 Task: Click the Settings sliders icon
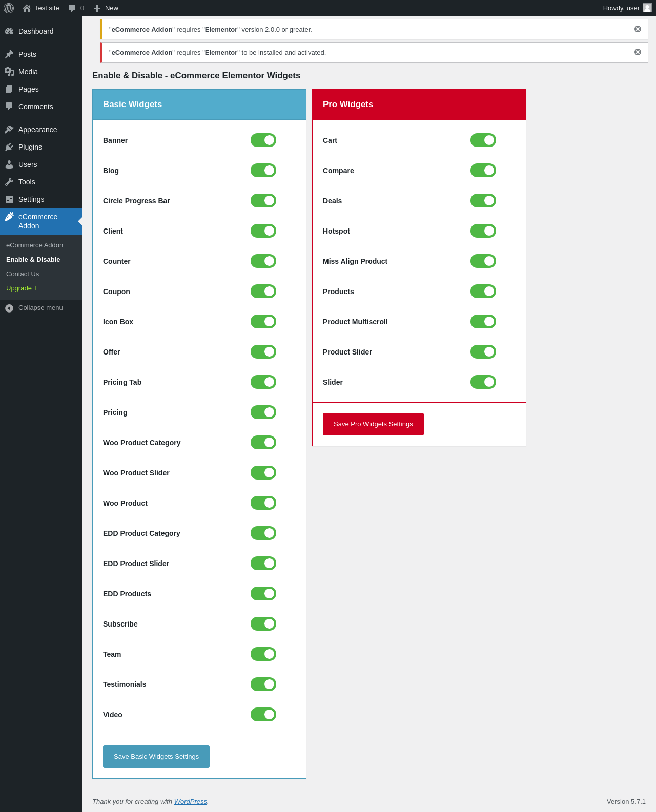9,199
